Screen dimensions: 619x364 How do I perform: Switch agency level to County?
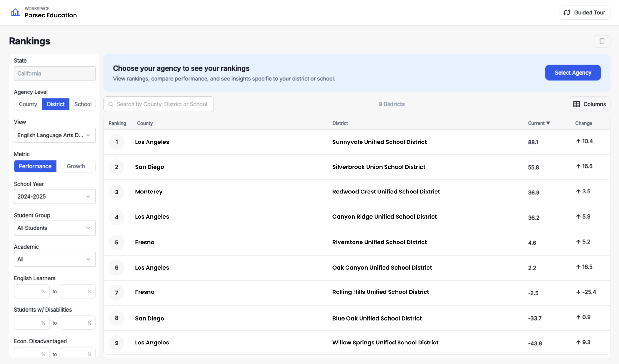click(x=28, y=104)
